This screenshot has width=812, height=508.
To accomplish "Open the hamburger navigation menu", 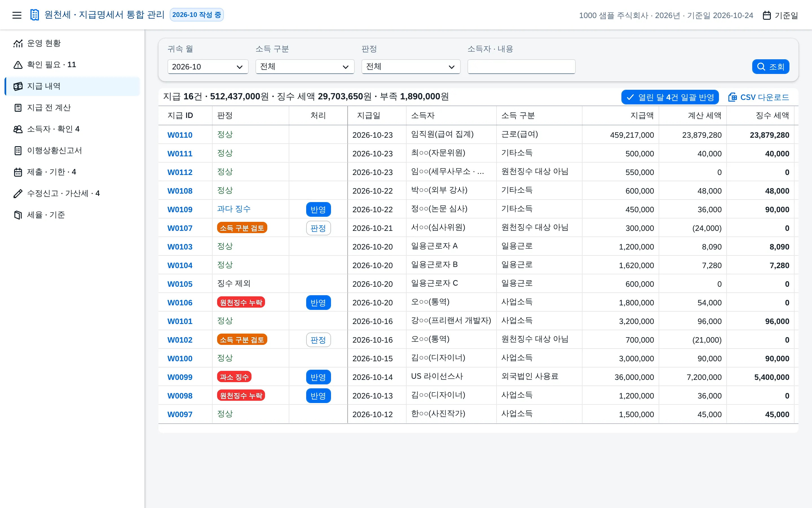I will click(17, 15).
